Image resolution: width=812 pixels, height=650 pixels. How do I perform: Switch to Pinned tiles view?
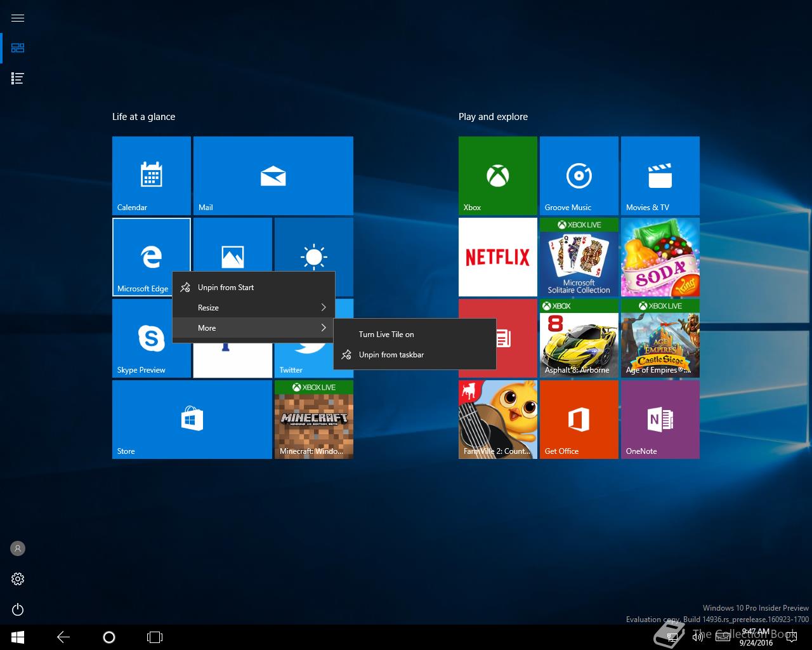[18, 48]
